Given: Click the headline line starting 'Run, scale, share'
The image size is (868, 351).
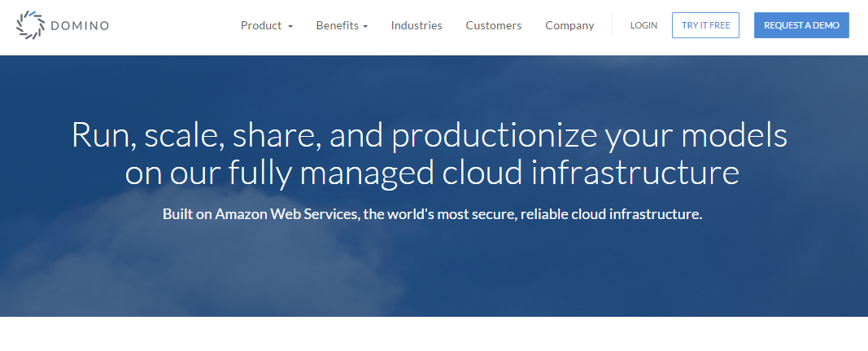Looking at the screenshot, I should tap(430, 135).
